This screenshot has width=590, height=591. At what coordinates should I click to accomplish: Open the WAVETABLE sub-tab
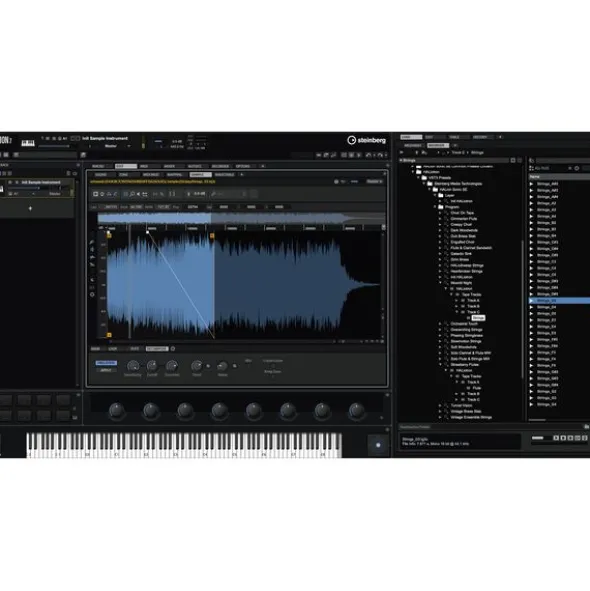(x=225, y=175)
